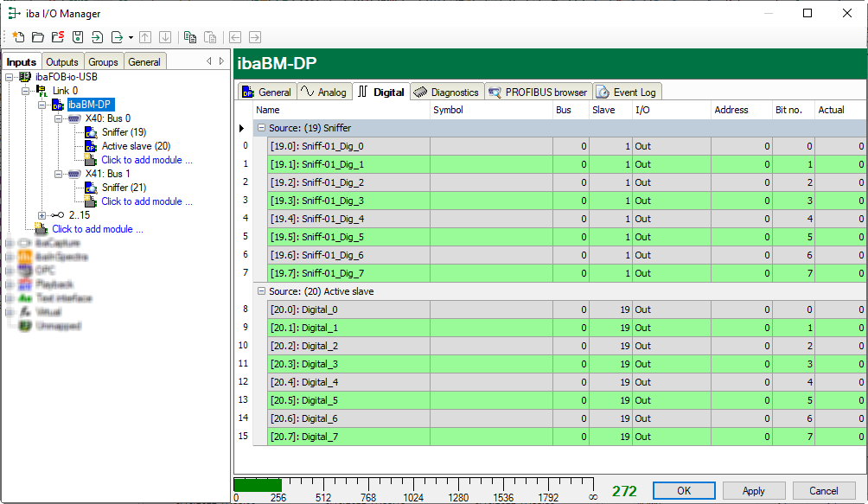Click the Copy toolbar icon
Image resolution: width=868 pixels, height=504 pixels.
(x=189, y=37)
